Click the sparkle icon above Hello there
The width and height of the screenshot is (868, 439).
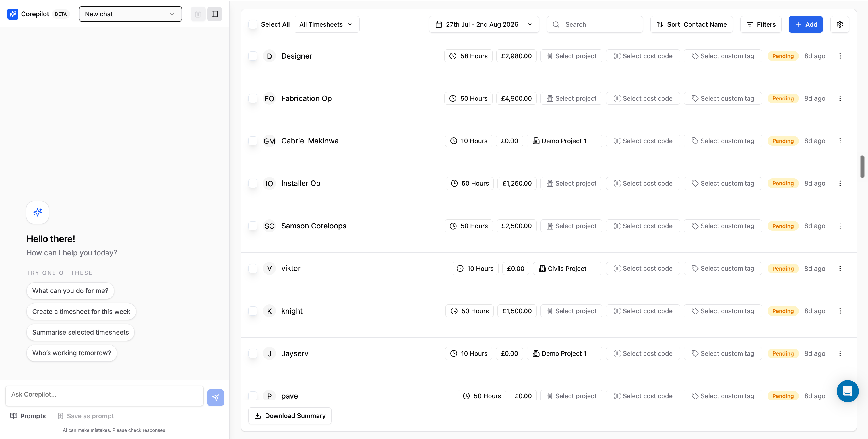click(37, 212)
